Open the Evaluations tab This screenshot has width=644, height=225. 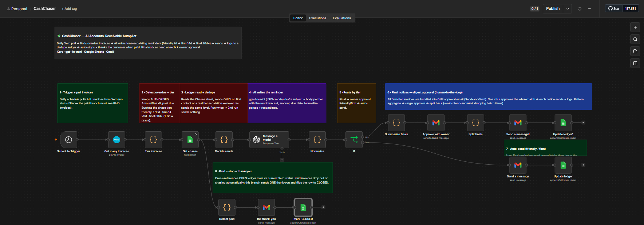[x=342, y=18]
